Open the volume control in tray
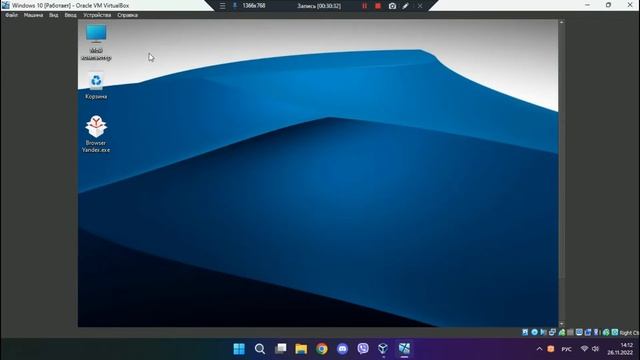Screen dimensions: 640x360 click(x=596, y=349)
